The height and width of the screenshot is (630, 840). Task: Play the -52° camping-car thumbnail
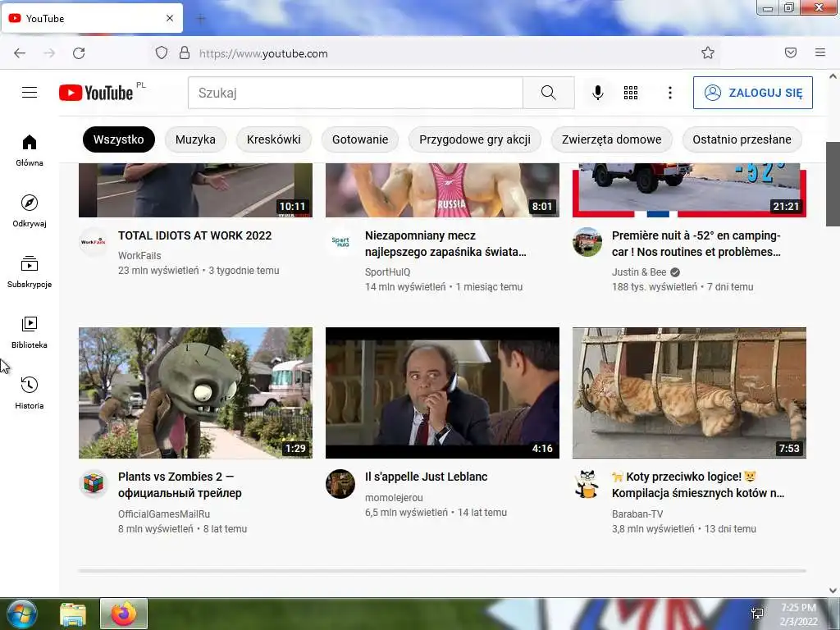click(689, 190)
